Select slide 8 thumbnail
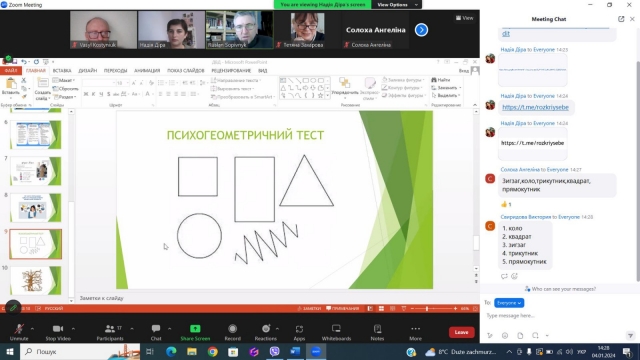Screen dimensions: 640x360 [x=36, y=208]
